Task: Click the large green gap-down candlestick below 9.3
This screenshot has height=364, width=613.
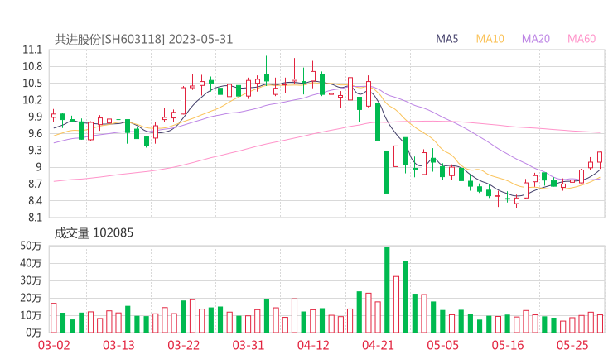Action: pos(387,172)
